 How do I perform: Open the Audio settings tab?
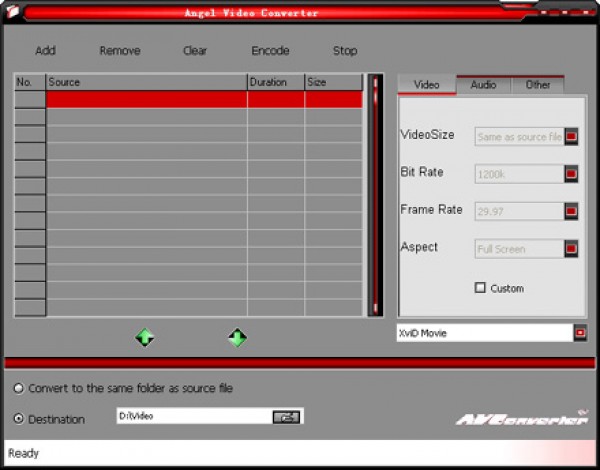(483, 85)
